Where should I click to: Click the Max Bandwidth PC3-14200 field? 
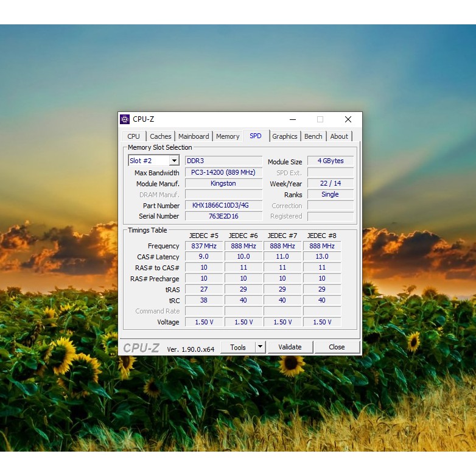point(223,172)
